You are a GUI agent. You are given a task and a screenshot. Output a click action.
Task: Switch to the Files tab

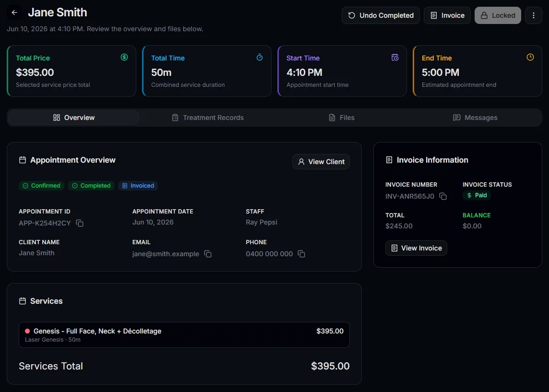click(342, 118)
